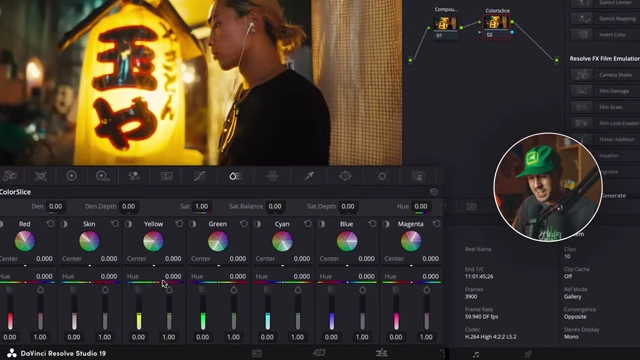The image size is (640, 360).
Task: Click the Red vertical density slider
Action: pyautogui.click(x=10, y=313)
